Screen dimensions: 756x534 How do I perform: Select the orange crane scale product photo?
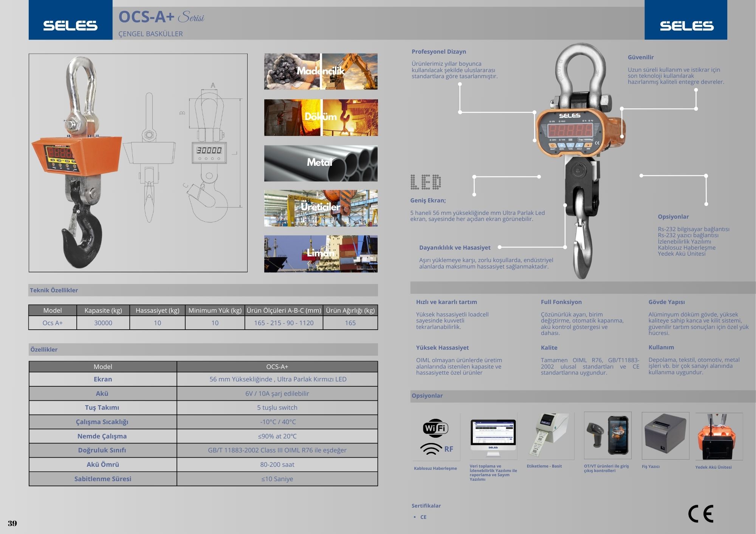pos(77,162)
